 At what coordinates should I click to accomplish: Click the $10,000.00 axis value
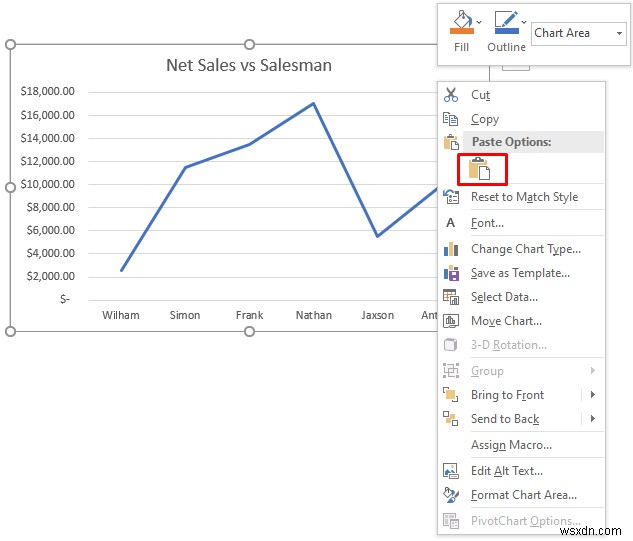pos(48,185)
